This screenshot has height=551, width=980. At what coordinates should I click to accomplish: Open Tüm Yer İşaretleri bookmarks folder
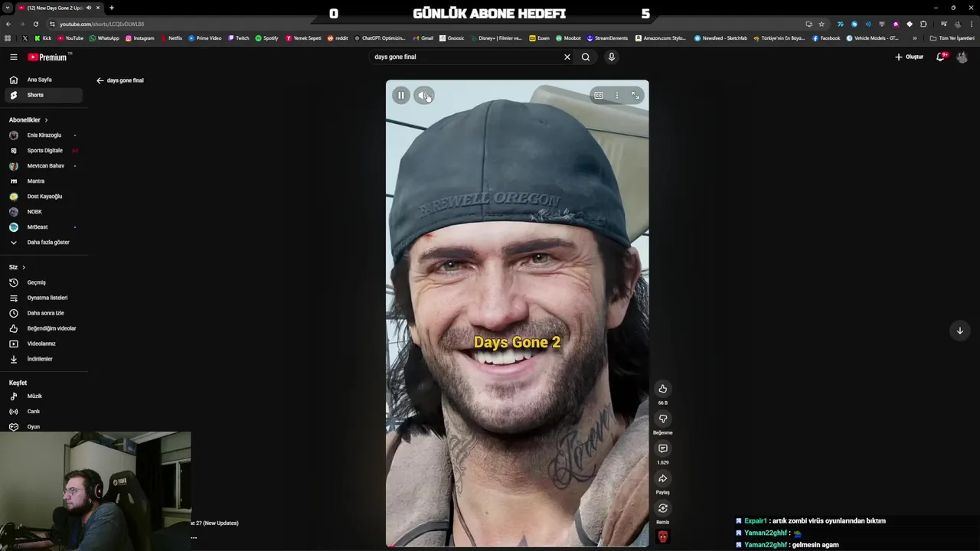point(952,37)
